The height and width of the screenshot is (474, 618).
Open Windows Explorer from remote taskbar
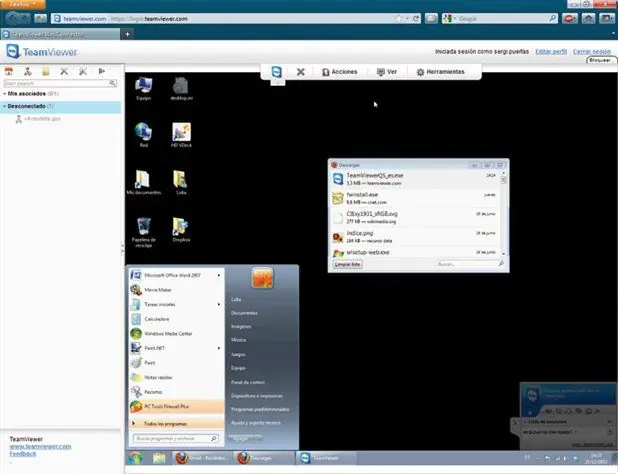click(159, 458)
